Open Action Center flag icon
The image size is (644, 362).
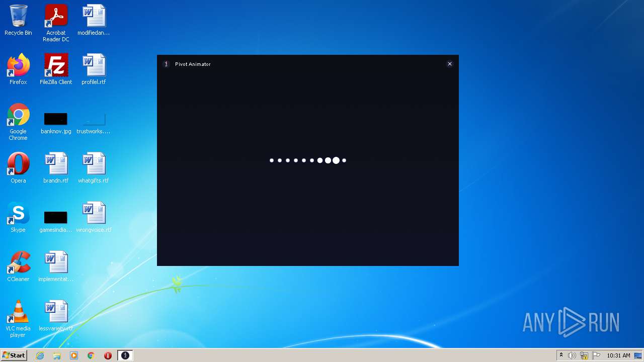pyautogui.click(x=596, y=355)
